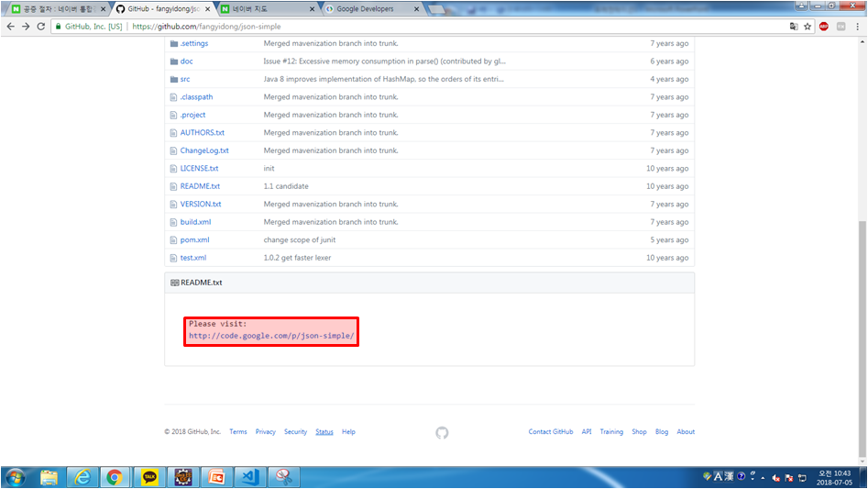868x489 pixels.
Task: Open ChangeLog.txt file
Action: pos(204,150)
